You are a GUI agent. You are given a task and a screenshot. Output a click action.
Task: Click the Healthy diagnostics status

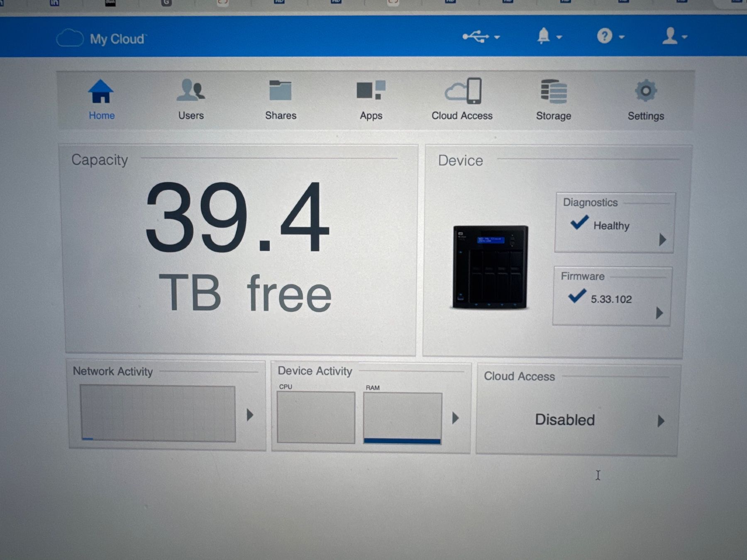tap(611, 226)
